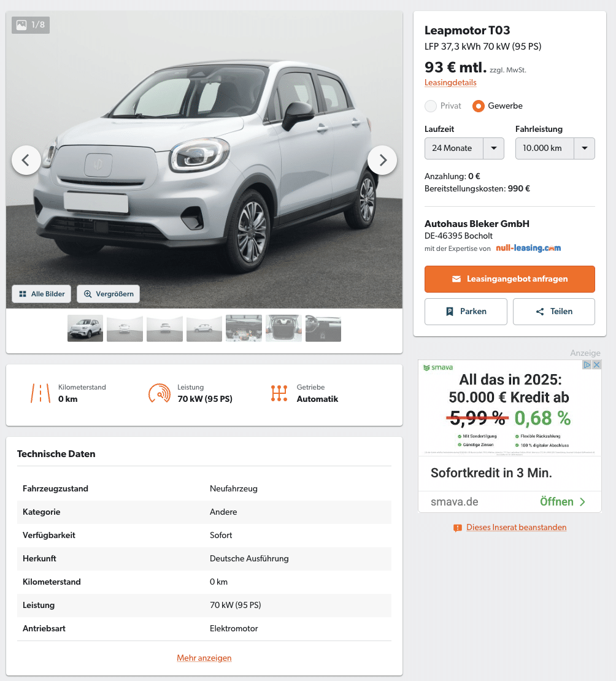Select the Privat radio option
The image size is (616, 681).
[431, 106]
